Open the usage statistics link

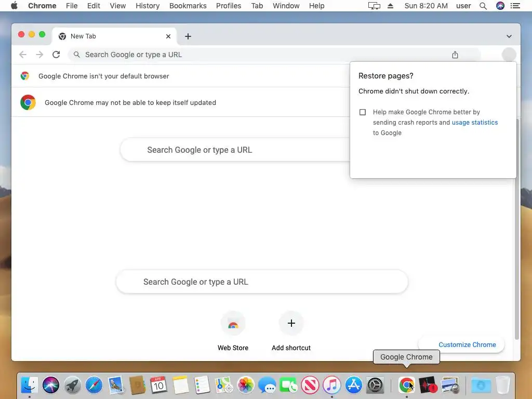(475, 123)
